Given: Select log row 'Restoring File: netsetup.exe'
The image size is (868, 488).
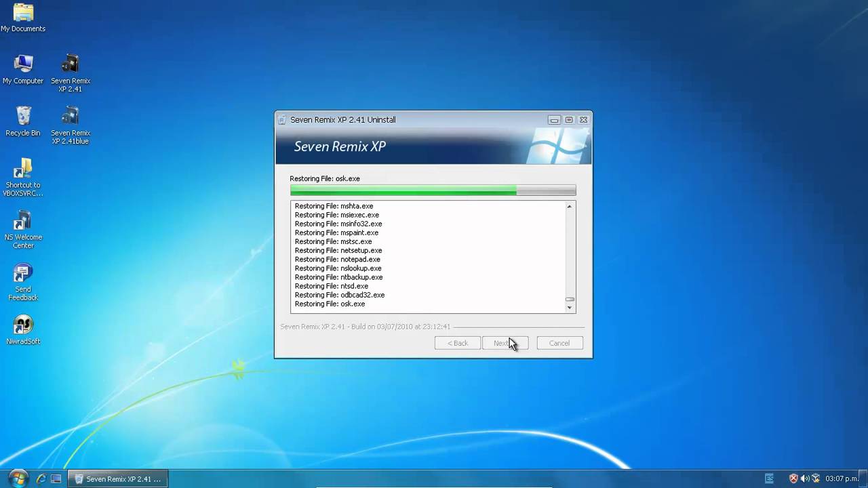Looking at the screenshot, I should tap(338, 250).
